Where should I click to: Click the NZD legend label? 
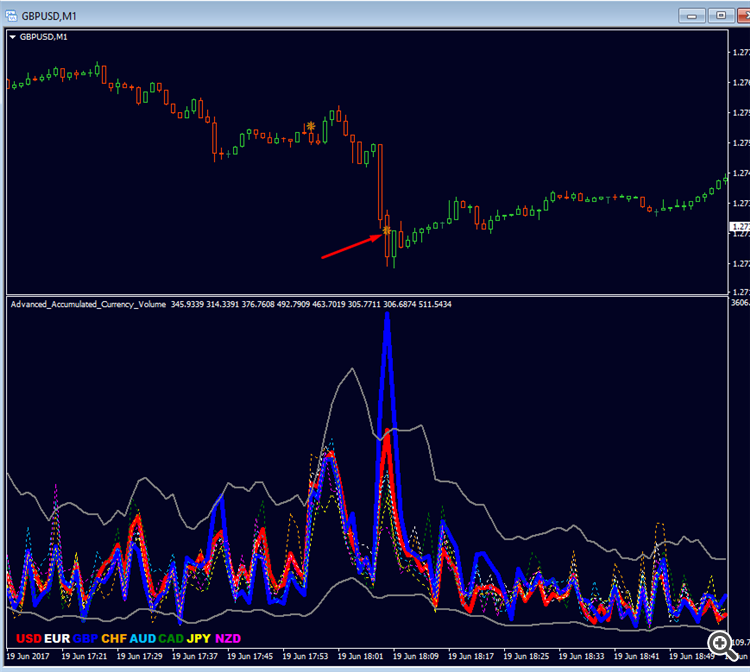point(228,639)
